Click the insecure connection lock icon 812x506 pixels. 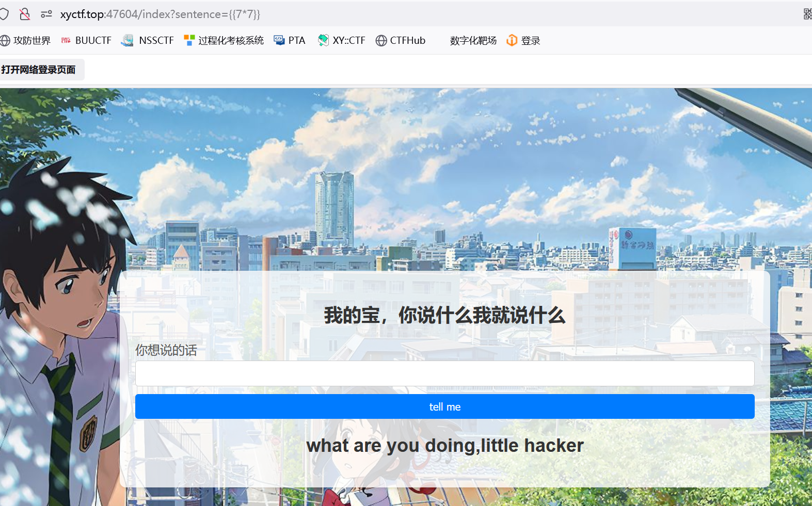[24, 14]
